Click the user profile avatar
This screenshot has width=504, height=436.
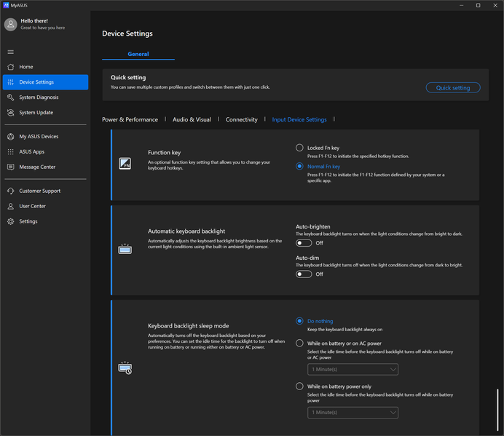pyautogui.click(x=10, y=25)
